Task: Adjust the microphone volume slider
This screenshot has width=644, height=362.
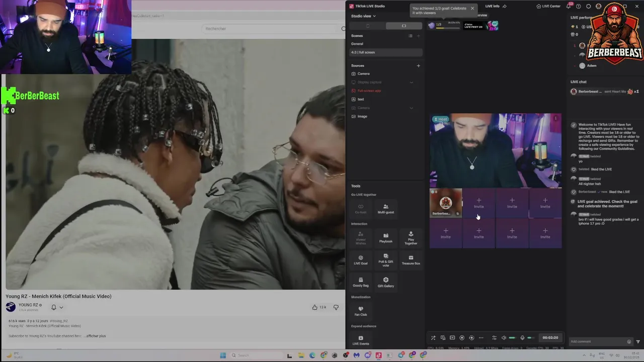Action: coord(530,338)
